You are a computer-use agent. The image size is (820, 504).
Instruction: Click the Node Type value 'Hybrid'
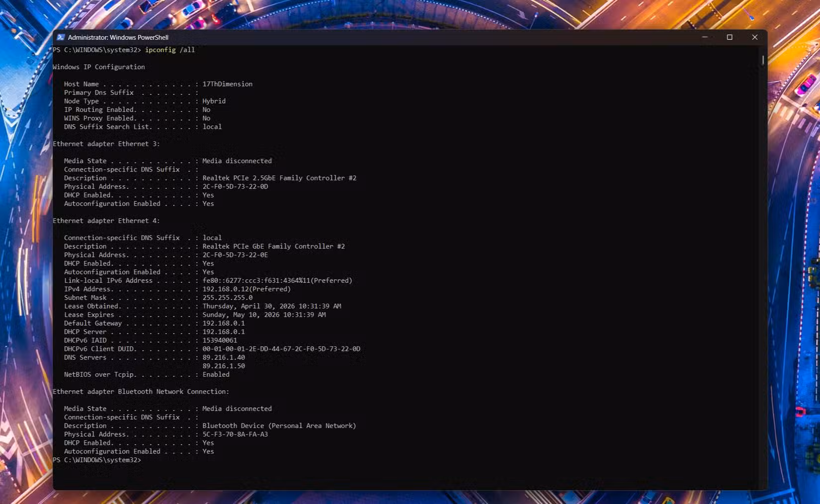(x=214, y=101)
